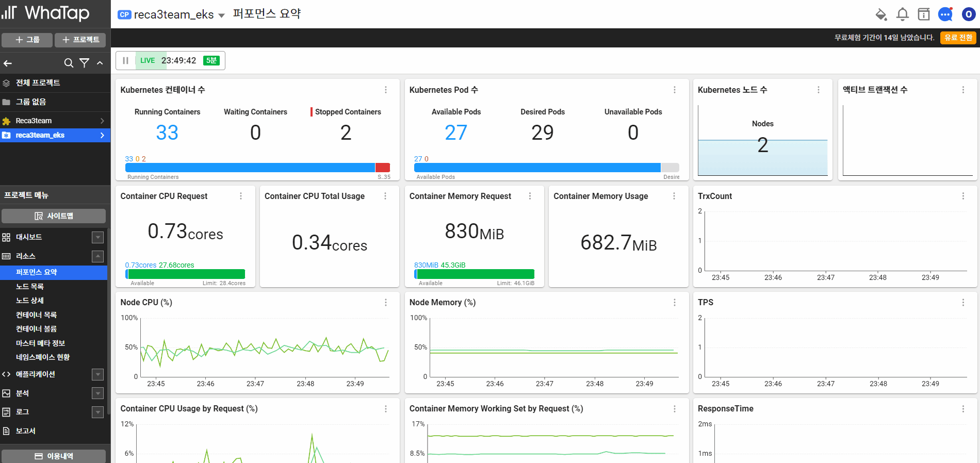Open 액티브 트랜잭션 수 widget options menu
This screenshot has height=463, width=980.
[x=963, y=90]
